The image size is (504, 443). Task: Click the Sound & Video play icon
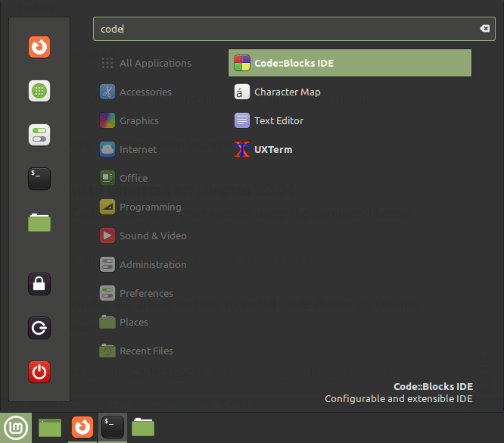click(x=107, y=236)
